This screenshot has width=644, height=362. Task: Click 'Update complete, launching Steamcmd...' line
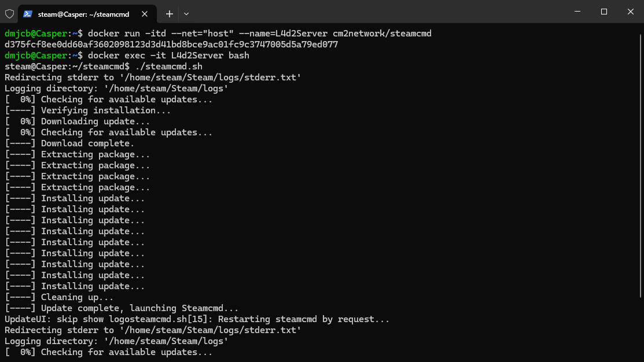pos(122,308)
